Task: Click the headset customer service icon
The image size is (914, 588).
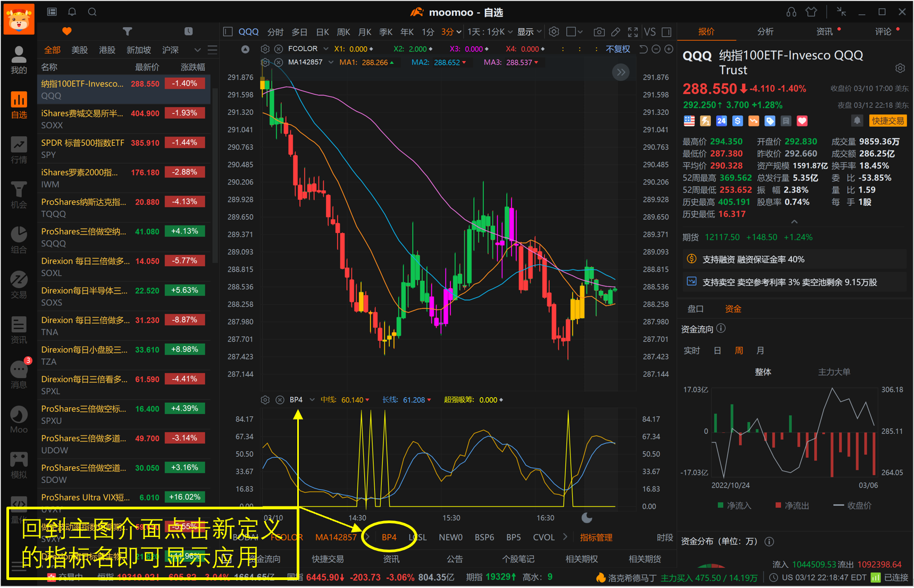Action: (791, 12)
